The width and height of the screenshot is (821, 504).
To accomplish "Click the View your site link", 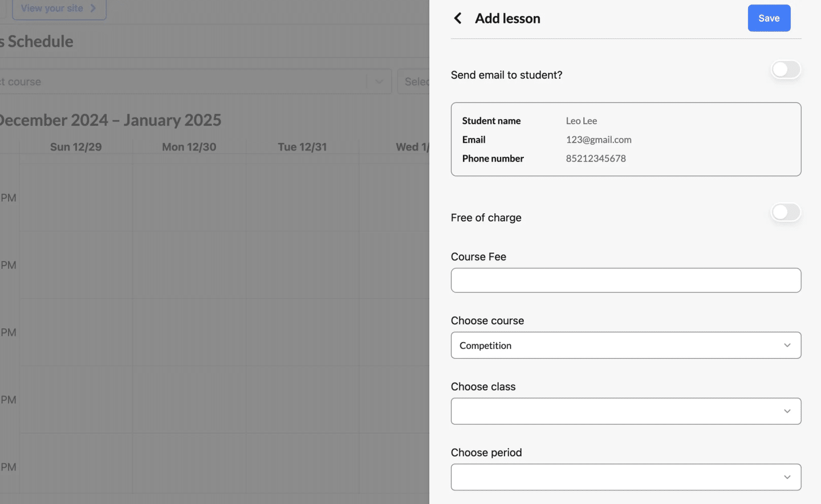I will (x=59, y=9).
